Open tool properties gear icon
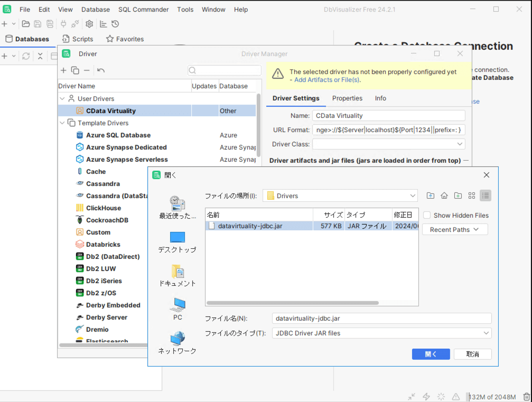The width and height of the screenshot is (532, 402). tap(89, 24)
